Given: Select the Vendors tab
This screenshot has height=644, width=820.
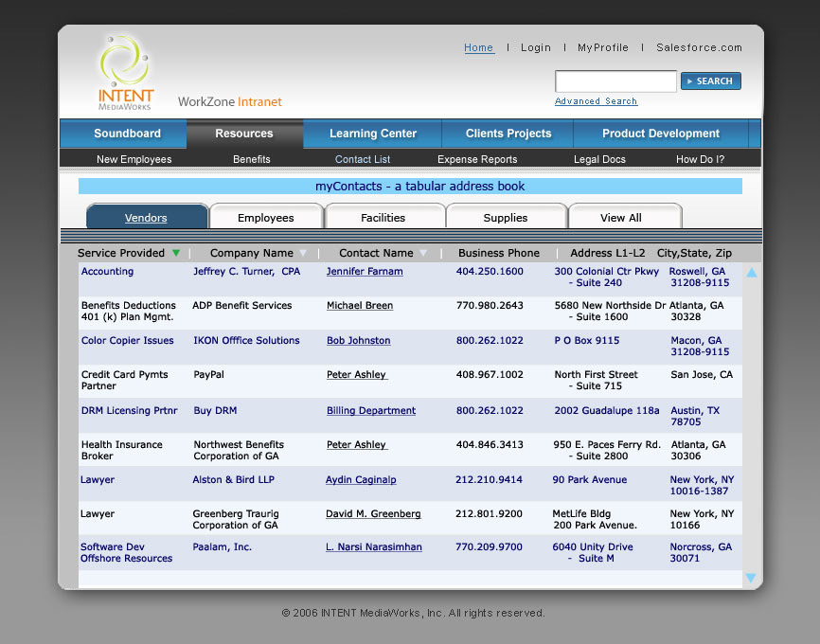Looking at the screenshot, I should (147, 217).
